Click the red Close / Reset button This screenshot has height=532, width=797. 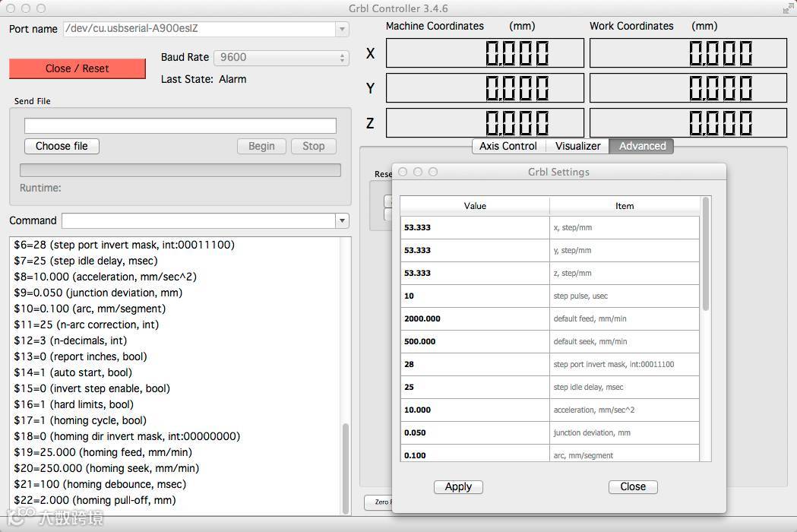tap(77, 68)
